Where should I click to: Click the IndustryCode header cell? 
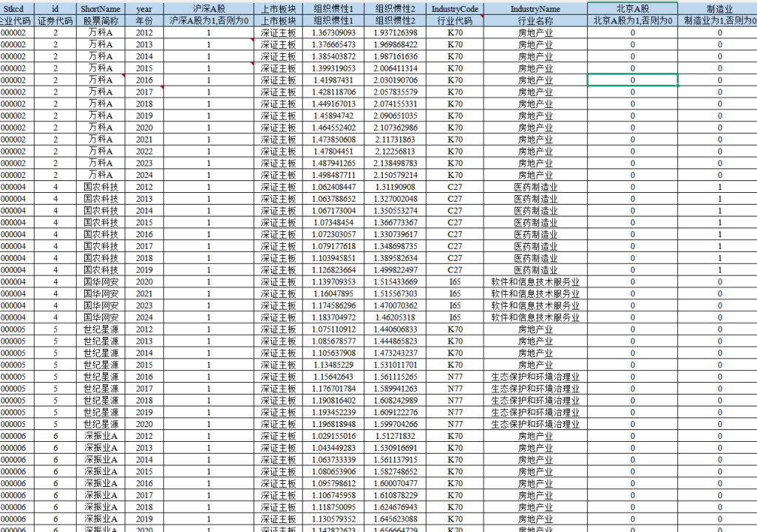click(455, 8)
